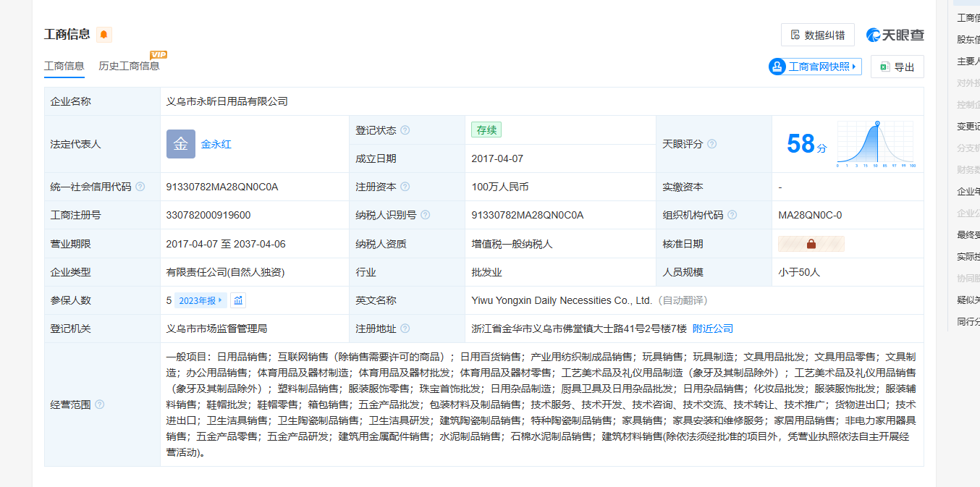Select the 工商信息 tab
The image size is (980, 487).
[x=64, y=66]
